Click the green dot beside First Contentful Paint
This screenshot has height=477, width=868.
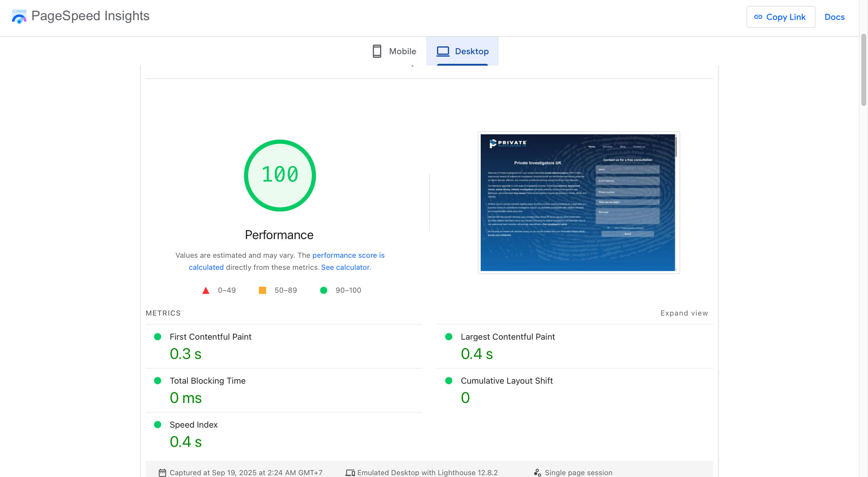point(157,337)
